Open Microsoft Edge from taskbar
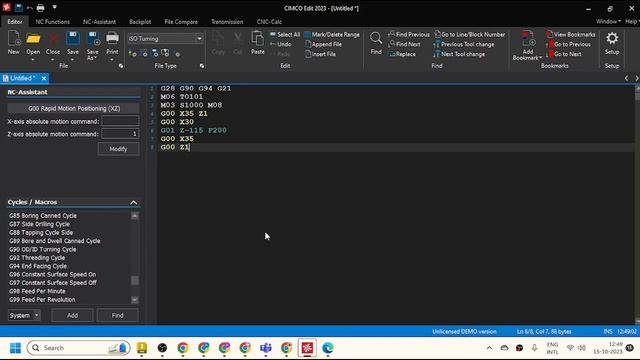Screen dimensions: 640x360 tap(328, 348)
